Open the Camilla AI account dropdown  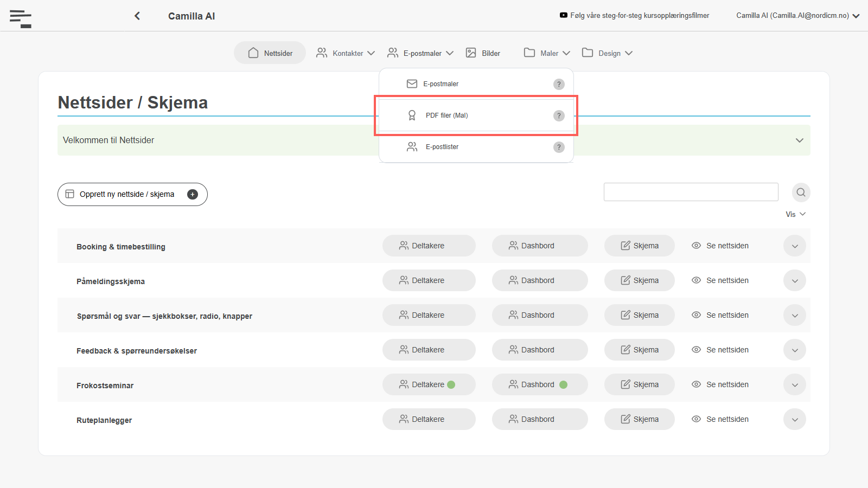pos(798,16)
